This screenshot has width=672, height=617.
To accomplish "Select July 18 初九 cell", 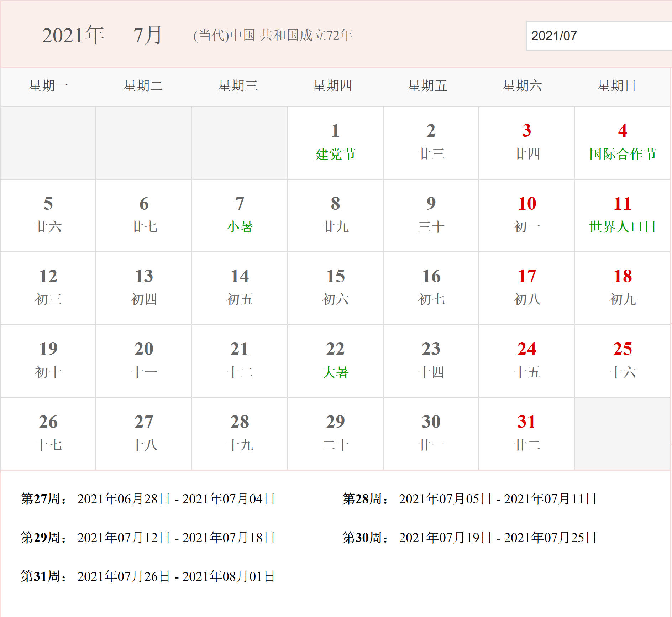I will pos(623,288).
